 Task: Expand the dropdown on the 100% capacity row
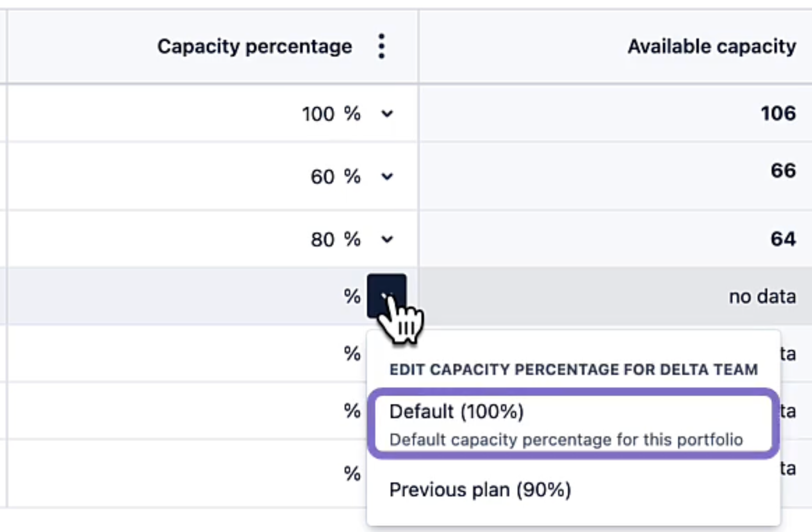pos(387,114)
